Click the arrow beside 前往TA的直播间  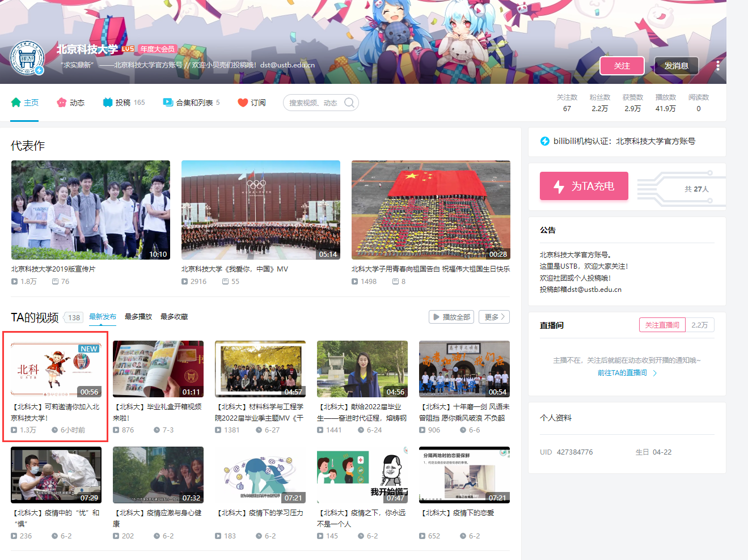655,373
